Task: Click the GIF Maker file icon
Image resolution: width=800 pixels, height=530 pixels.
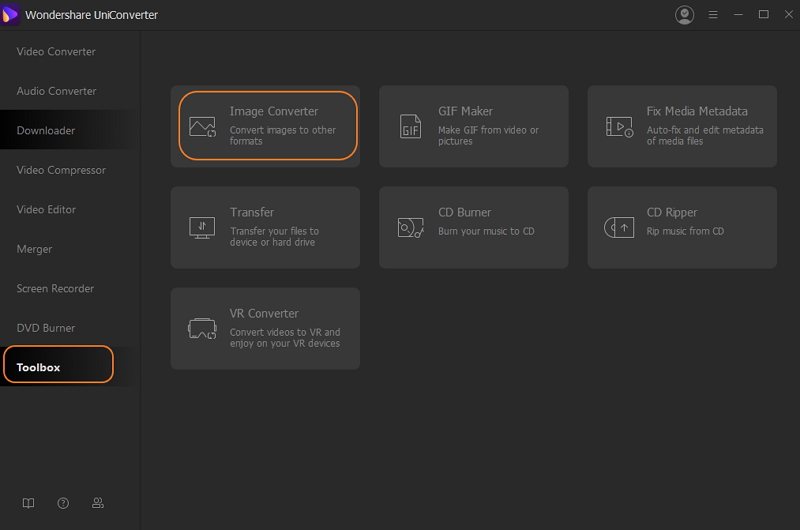Action: pos(410,126)
